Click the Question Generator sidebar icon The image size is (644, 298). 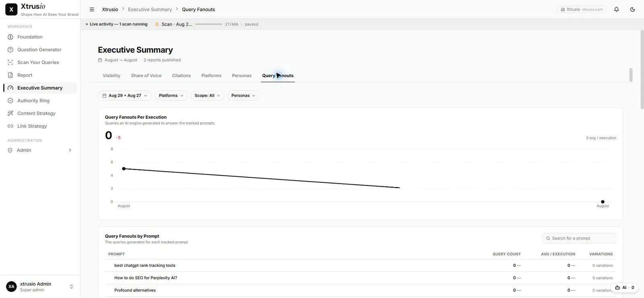tap(10, 50)
